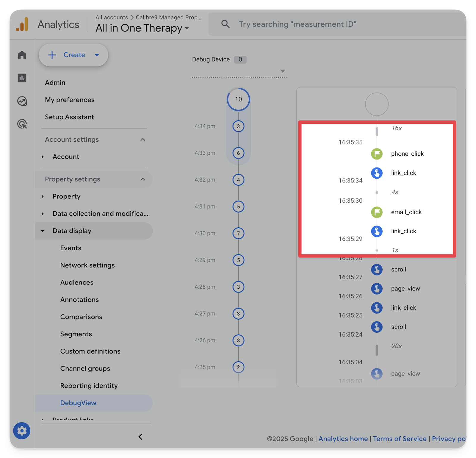Screen dimensions: 476x458
Task: Click the green phone_click flag icon
Action: [x=377, y=154]
